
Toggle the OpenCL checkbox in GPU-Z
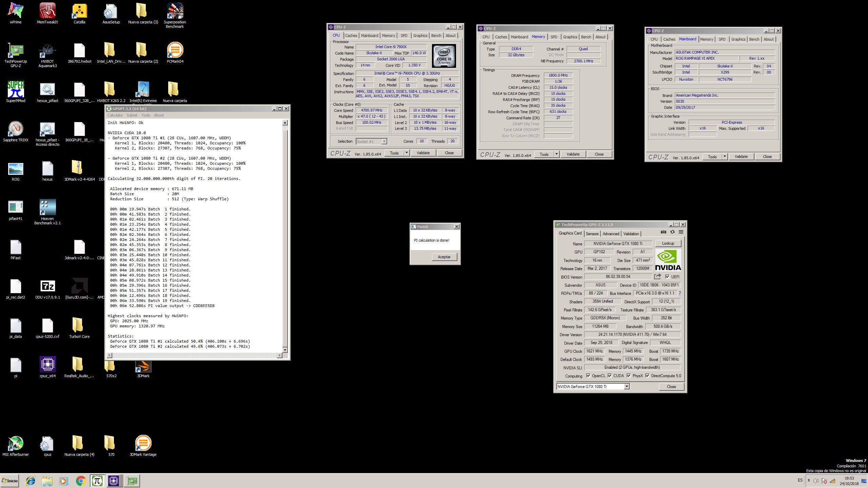588,375
